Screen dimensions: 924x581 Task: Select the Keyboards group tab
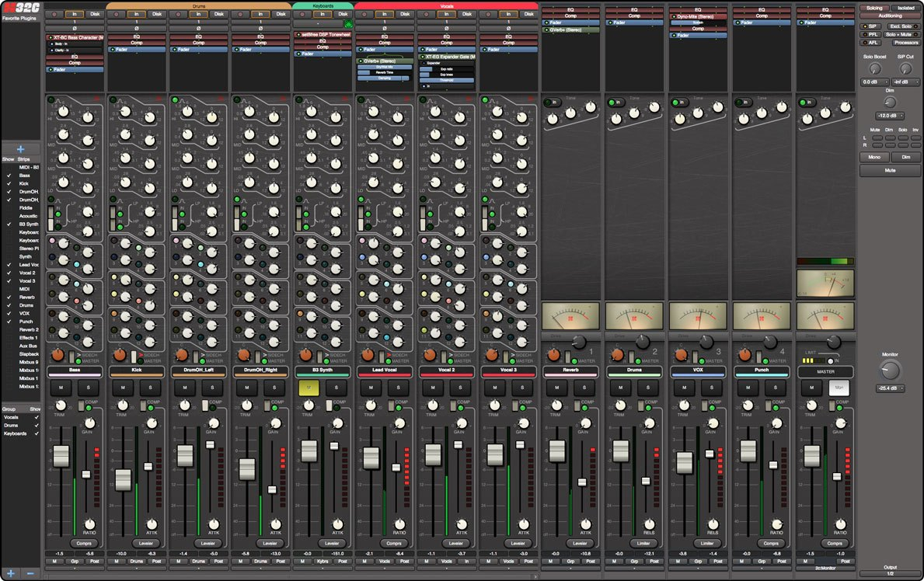(323, 5)
